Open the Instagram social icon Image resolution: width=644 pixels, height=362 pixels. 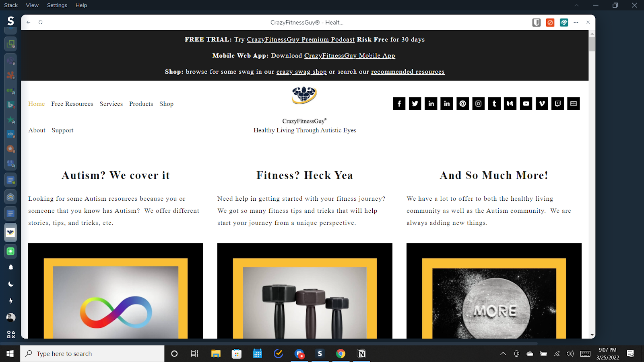[x=478, y=104]
